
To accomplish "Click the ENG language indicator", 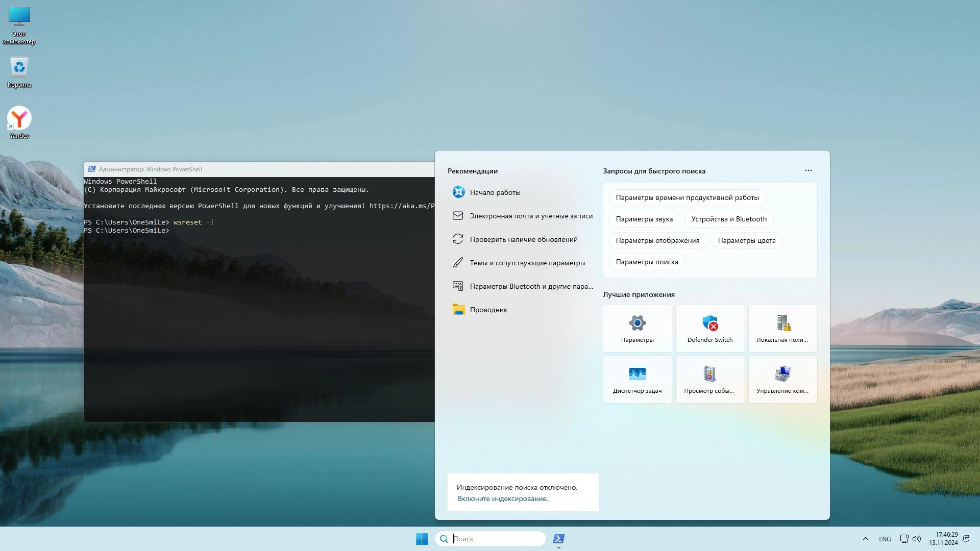I will pyautogui.click(x=885, y=539).
